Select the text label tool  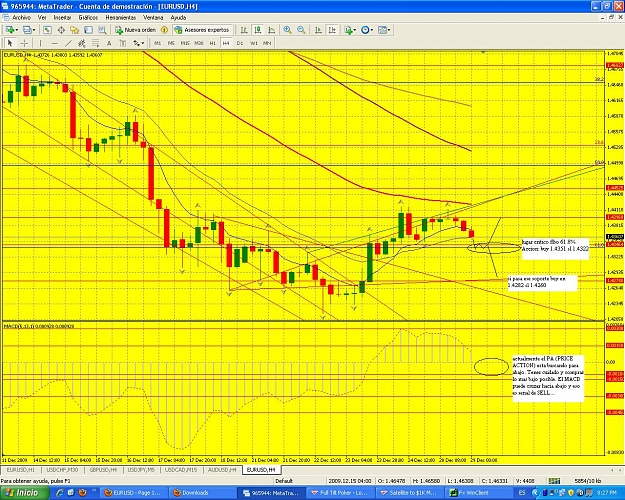click(x=122, y=43)
